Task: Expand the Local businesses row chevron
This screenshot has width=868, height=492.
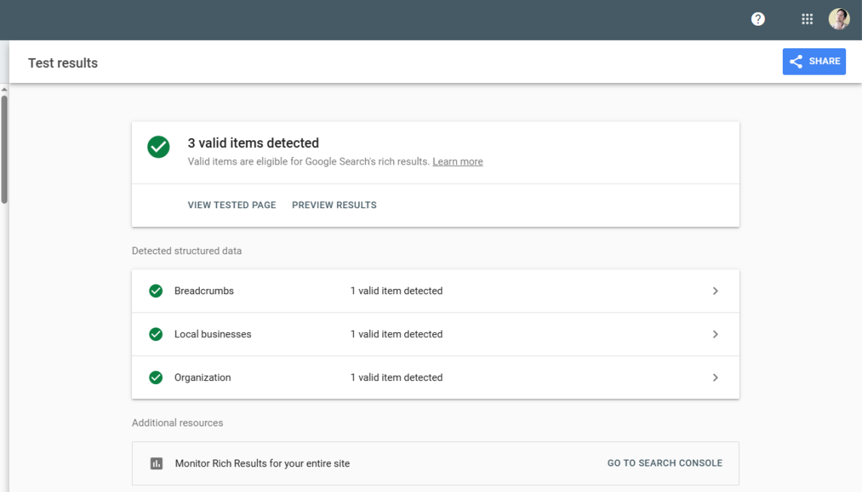Action: click(x=715, y=334)
